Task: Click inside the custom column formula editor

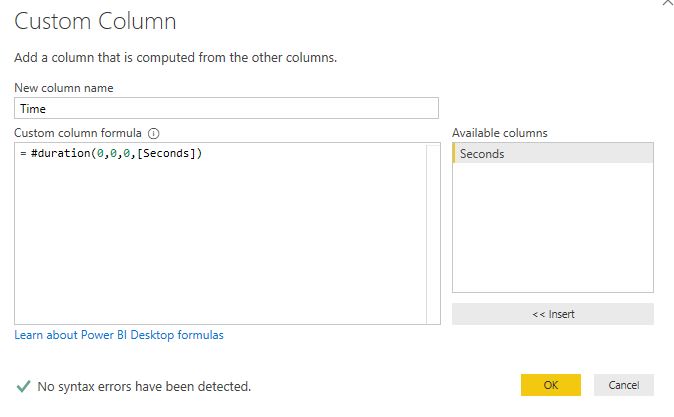Action: (220, 240)
